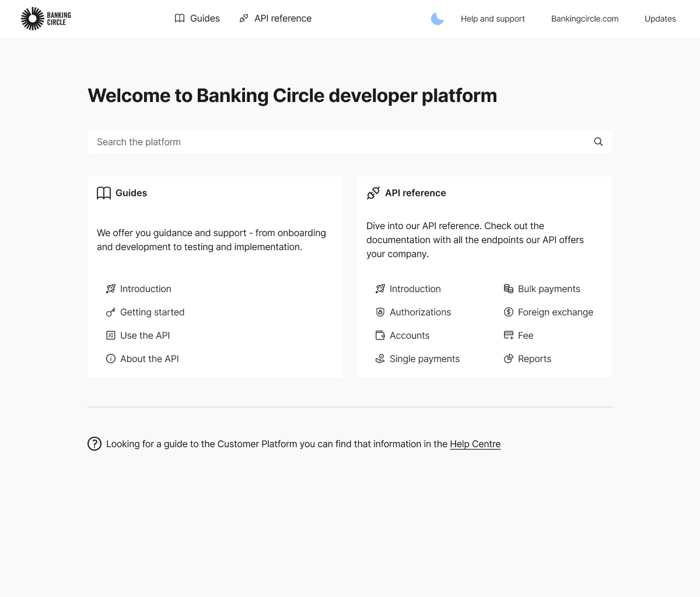Click the question mark circle icon
Image resolution: width=700 pixels, height=597 pixels.
click(x=94, y=444)
